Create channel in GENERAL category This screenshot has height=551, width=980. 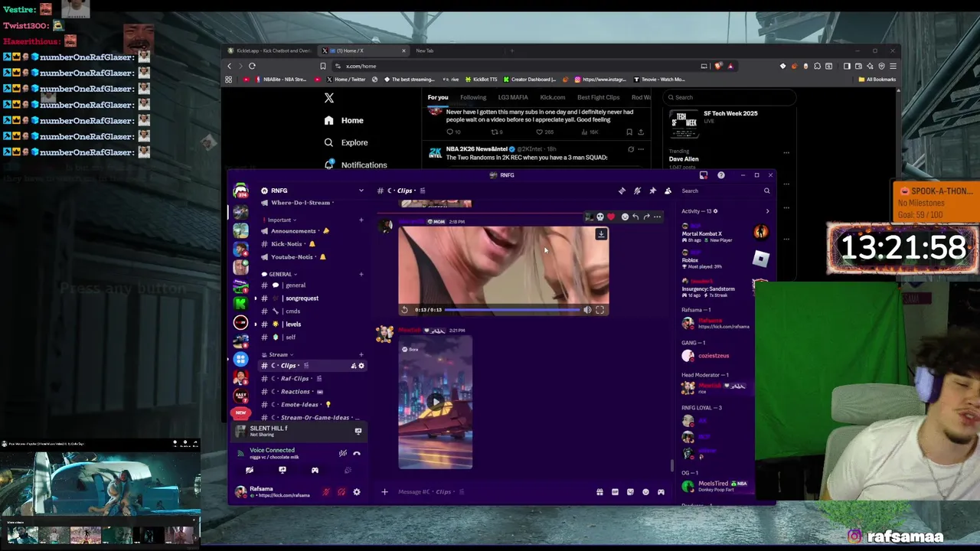tap(361, 274)
